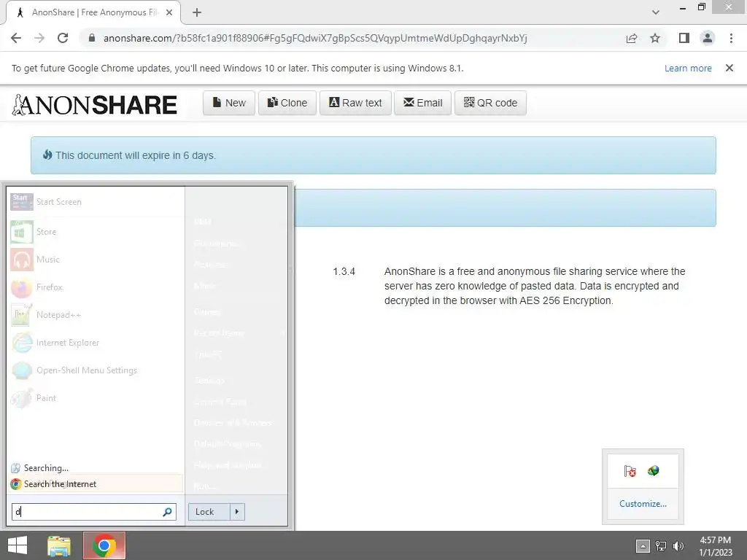Click the version text 1.3.4
Screen dimensions: 747x560
pos(344,271)
